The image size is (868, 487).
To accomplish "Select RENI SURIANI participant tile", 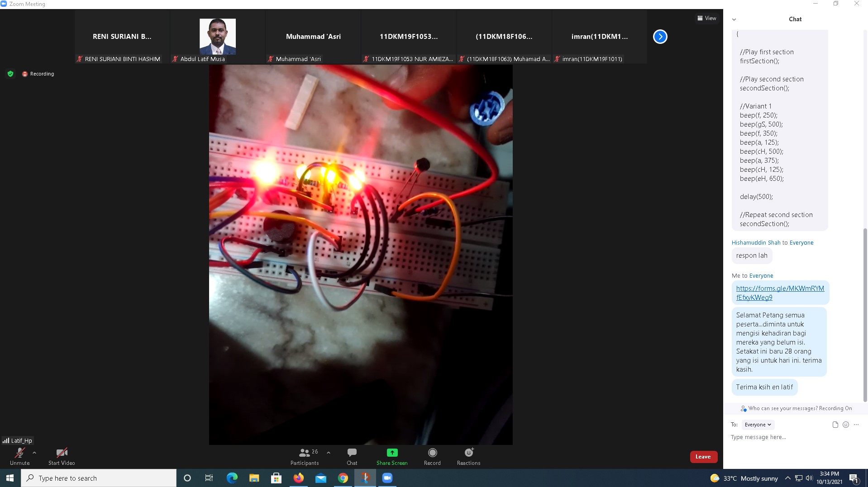I will pyautogui.click(x=122, y=37).
